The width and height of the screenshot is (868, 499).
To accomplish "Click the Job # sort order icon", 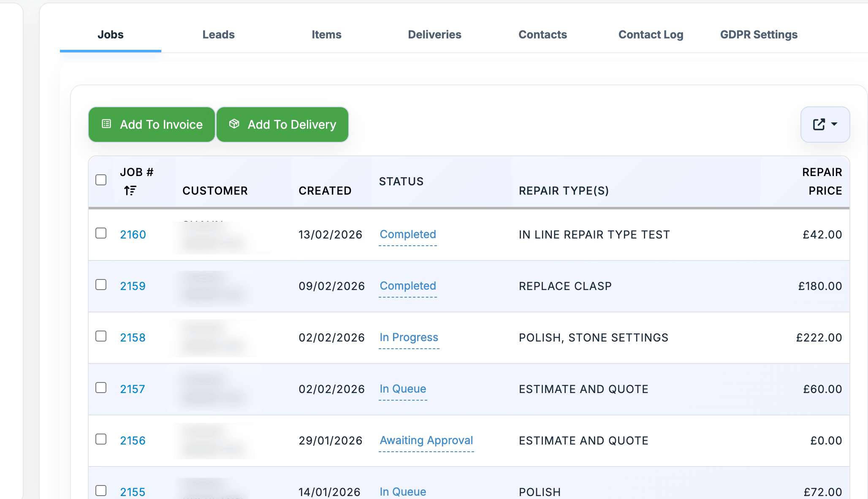I will [x=130, y=191].
